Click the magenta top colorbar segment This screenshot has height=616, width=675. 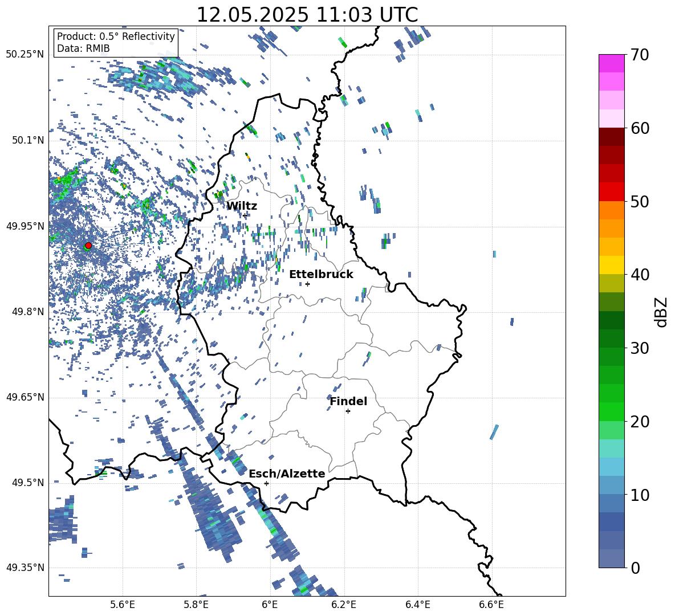pyautogui.click(x=612, y=63)
